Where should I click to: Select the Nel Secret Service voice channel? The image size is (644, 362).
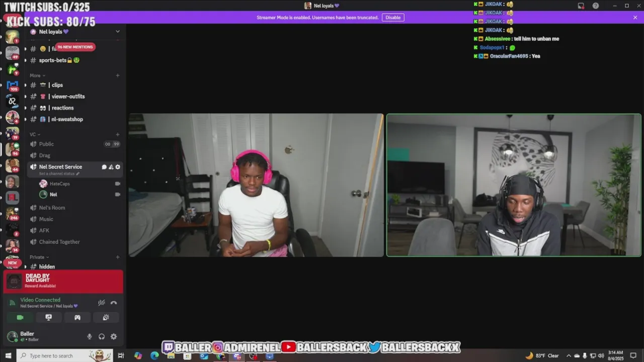click(x=60, y=167)
